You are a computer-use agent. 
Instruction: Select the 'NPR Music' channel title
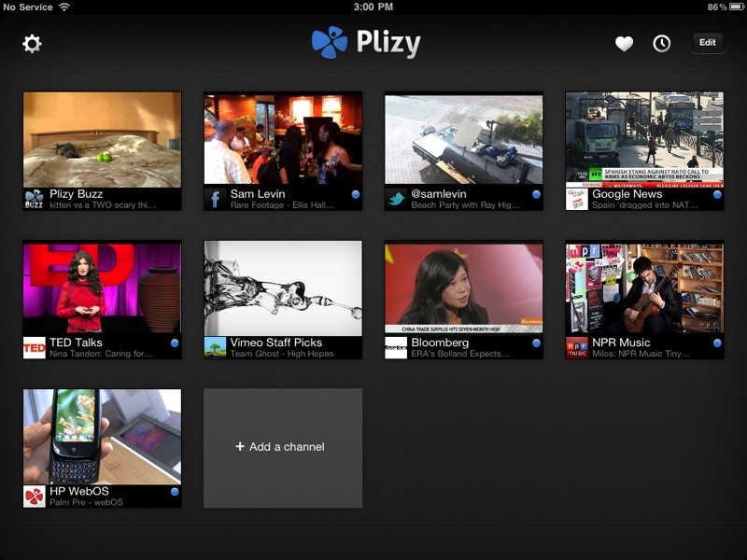tap(621, 343)
